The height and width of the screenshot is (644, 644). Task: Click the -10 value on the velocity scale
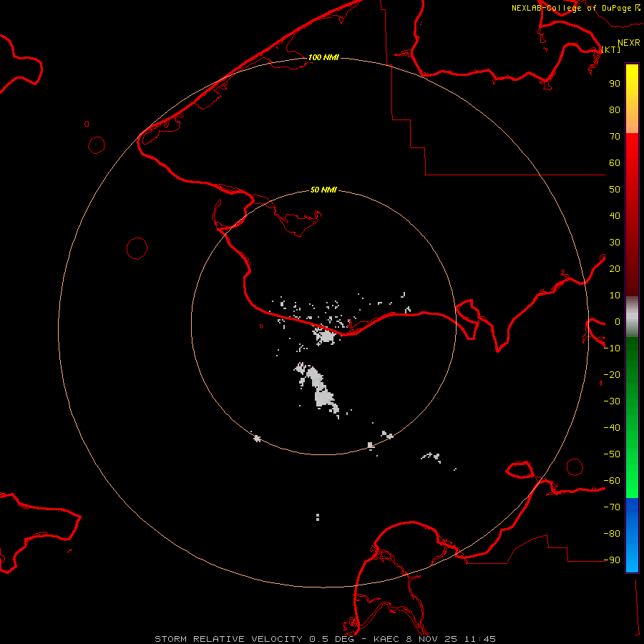tap(612, 348)
